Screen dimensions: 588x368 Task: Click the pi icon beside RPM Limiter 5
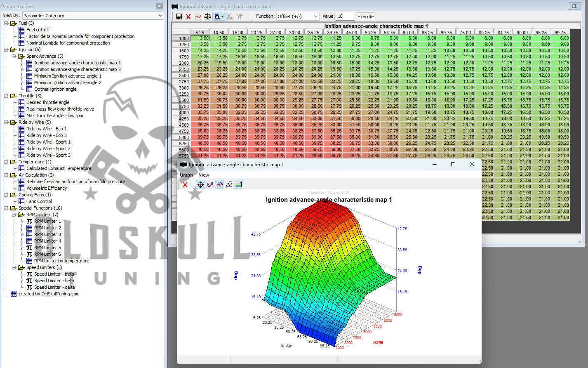29,248
